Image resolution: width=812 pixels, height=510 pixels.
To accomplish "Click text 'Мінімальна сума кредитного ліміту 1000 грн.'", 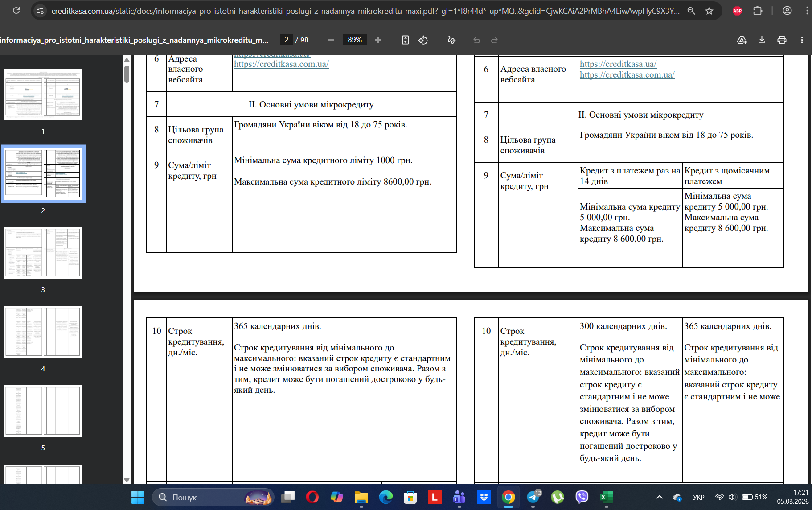I will tap(323, 160).
